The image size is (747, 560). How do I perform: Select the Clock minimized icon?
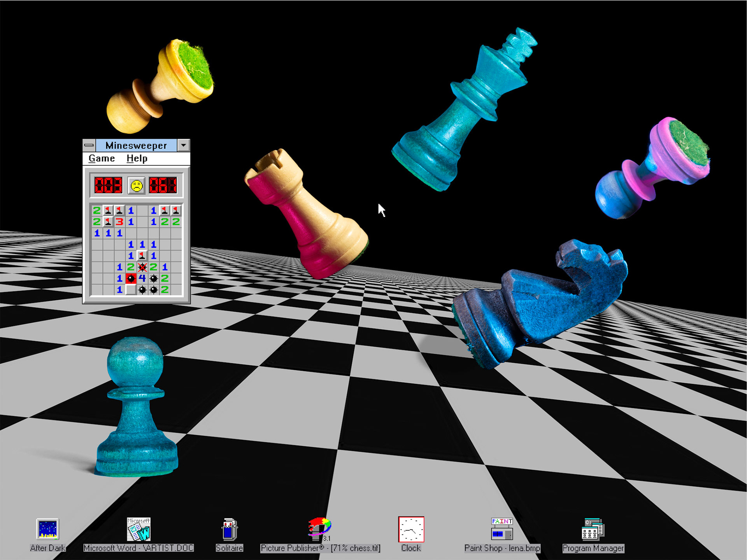tap(411, 535)
